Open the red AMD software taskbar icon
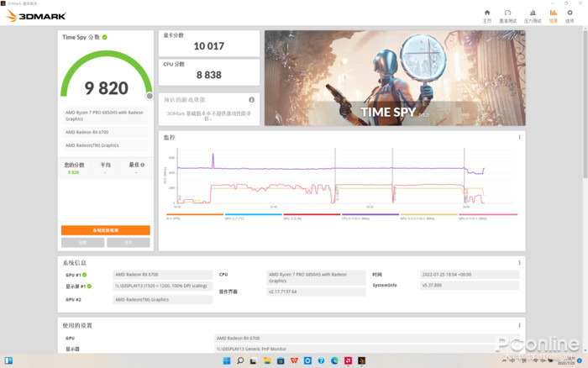588x368 pixels. pyautogui.click(x=348, y=360)
